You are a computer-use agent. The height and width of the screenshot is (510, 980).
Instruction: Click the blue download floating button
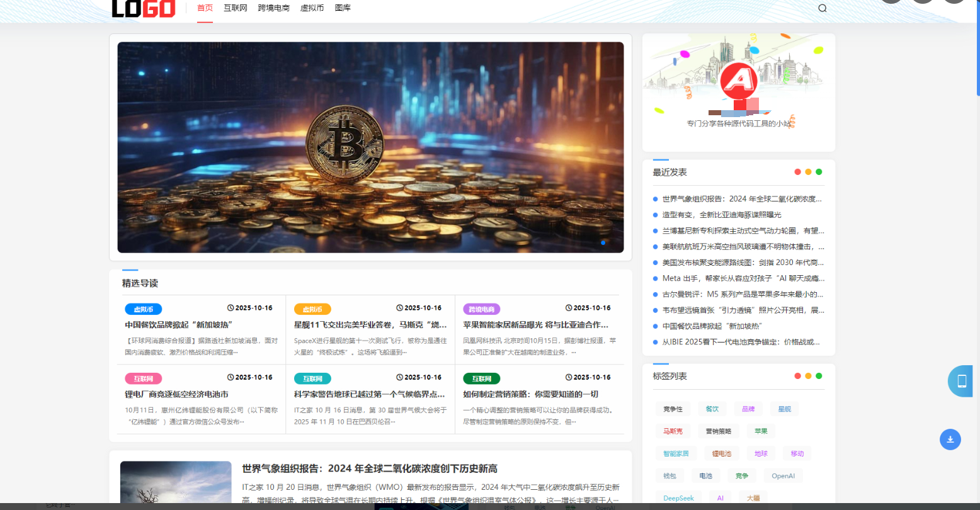click(950, 439)
